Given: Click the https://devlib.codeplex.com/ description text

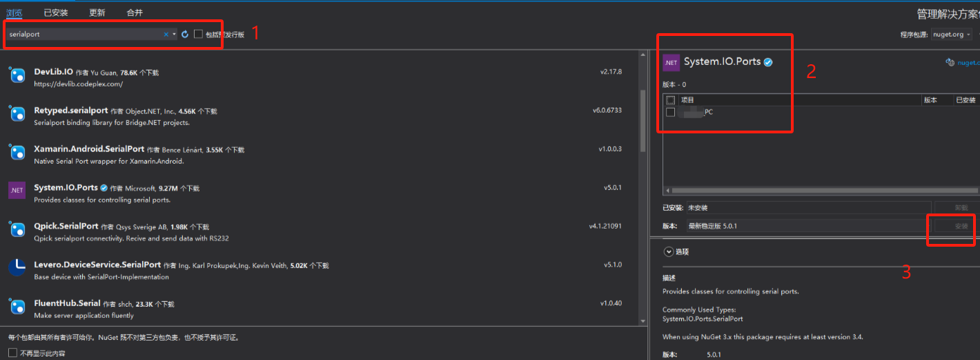Looking at the screenshot, I should tap(78, 84).
